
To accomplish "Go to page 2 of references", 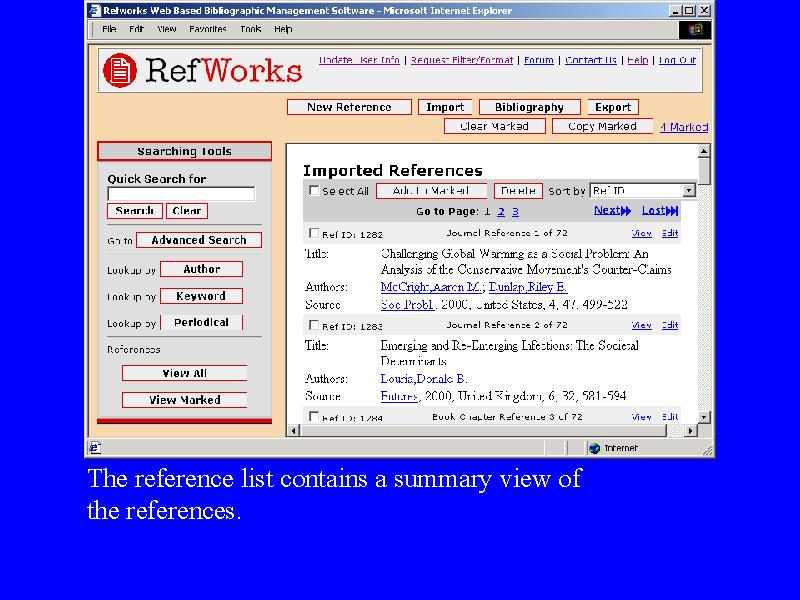I will (x=501, y=212).
